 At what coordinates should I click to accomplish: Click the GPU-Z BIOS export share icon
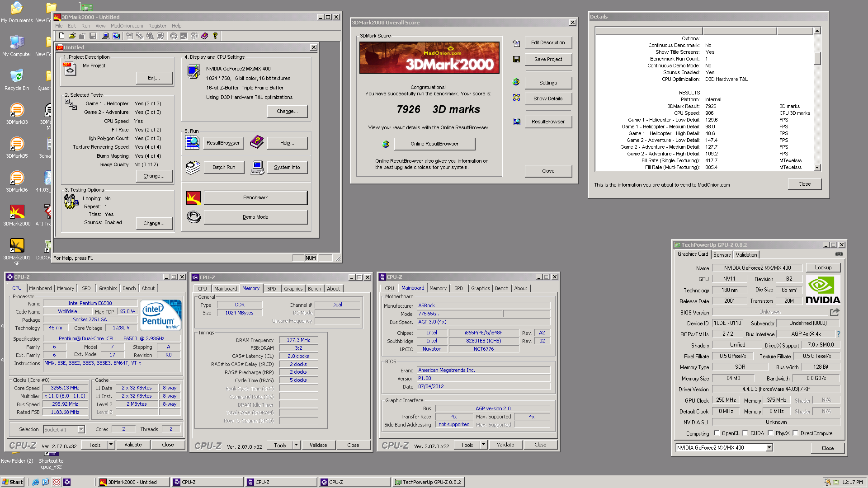coord(835,312)
